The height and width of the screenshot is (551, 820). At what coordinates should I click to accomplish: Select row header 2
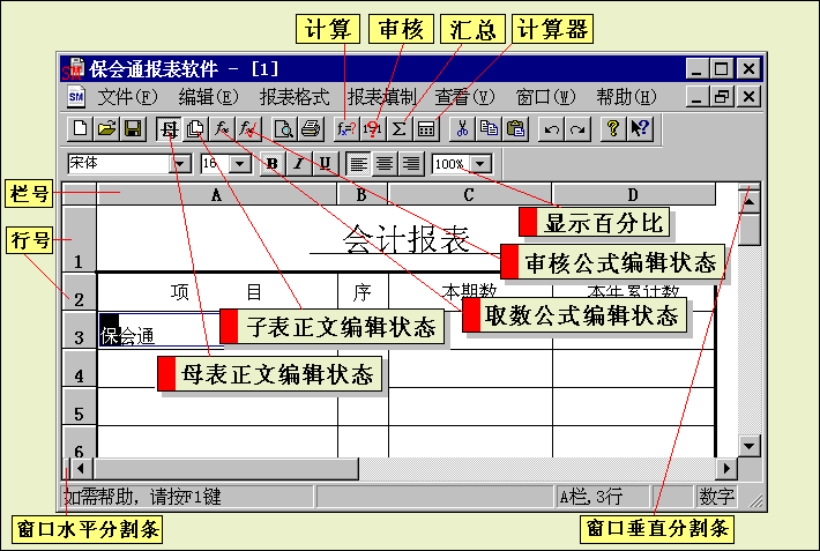[x=79, y=292]
